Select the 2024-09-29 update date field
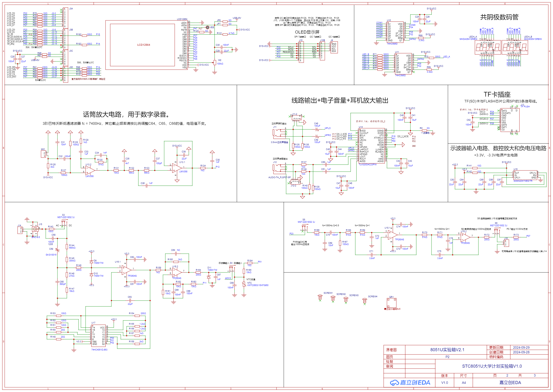This screenshot has height=392, width=553. point(521,348)
